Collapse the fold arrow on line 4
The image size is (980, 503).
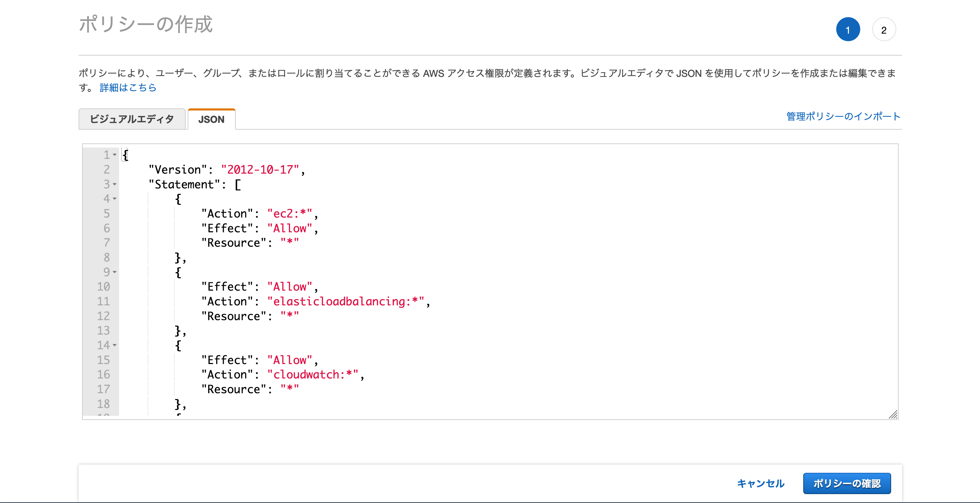point(115,199)
